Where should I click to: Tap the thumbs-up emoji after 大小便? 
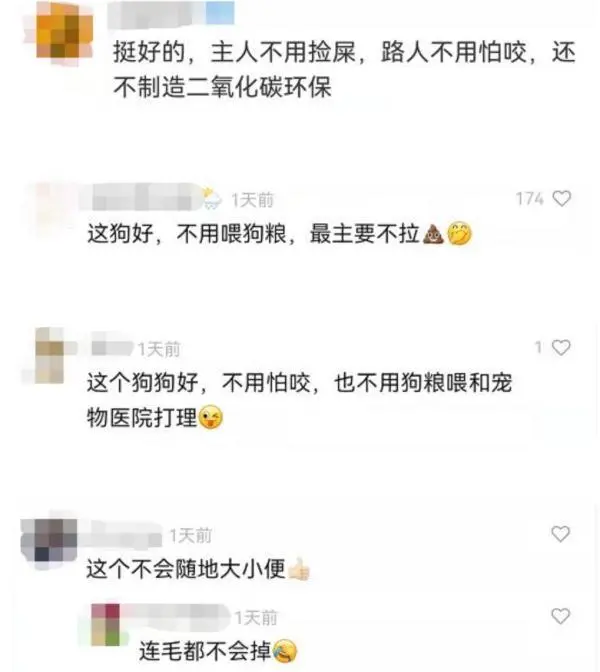click(x=299, y=569)
